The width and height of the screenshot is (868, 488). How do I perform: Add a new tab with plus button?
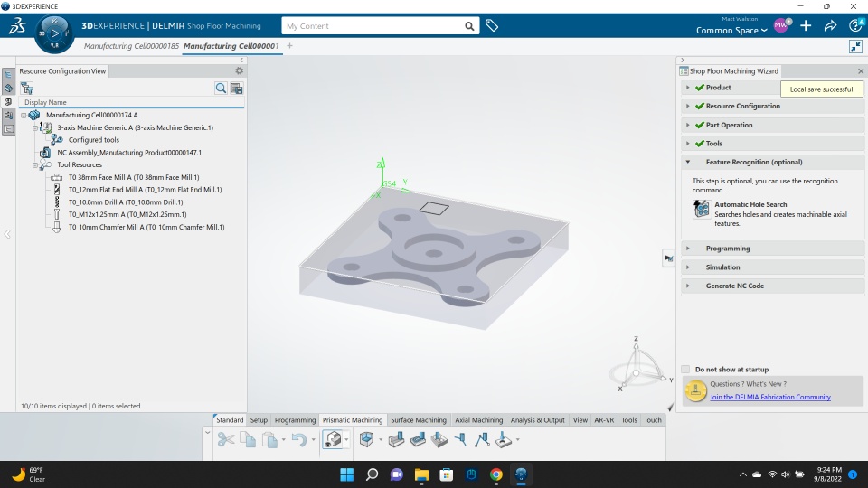(289, 46)
